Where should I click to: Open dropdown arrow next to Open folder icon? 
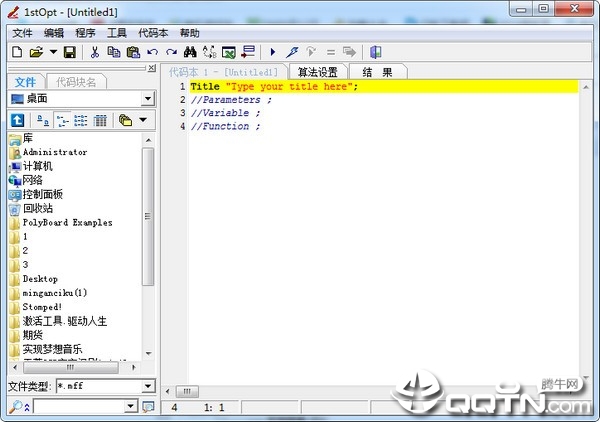(53, 52)
